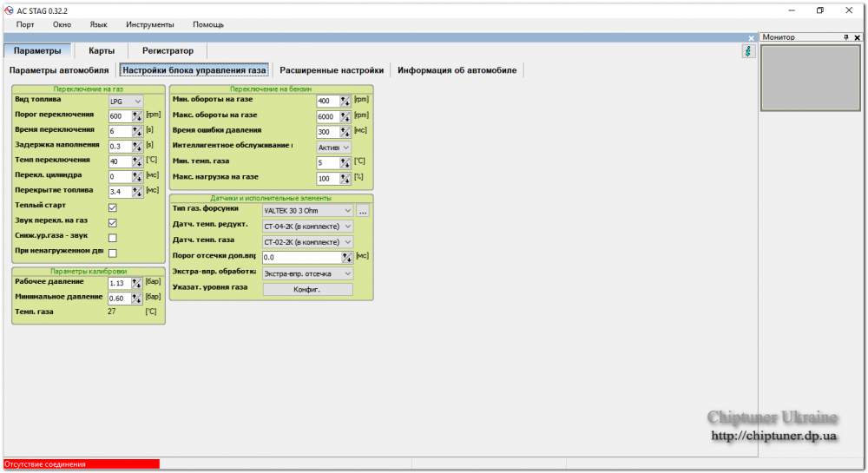The height and width of the screenshot is (473, 868).
Task: Click the Конфиг. button
Action: 307,289
